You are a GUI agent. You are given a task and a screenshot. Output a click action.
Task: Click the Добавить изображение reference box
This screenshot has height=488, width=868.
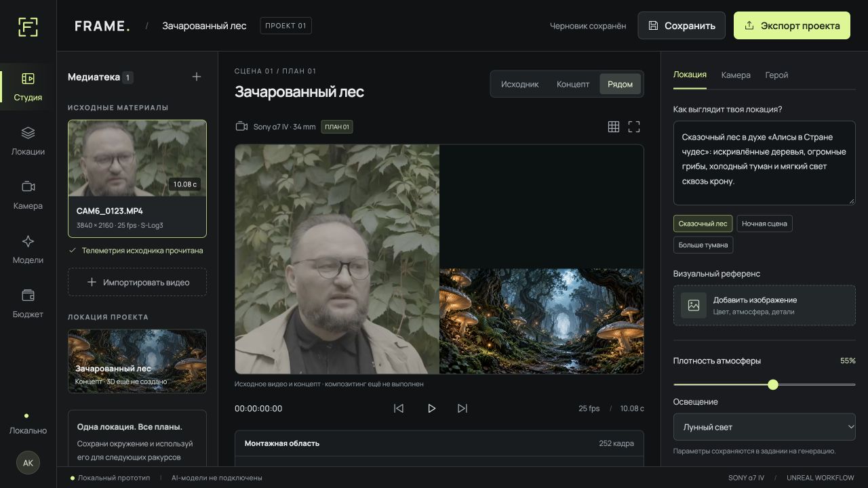(764, 306)
